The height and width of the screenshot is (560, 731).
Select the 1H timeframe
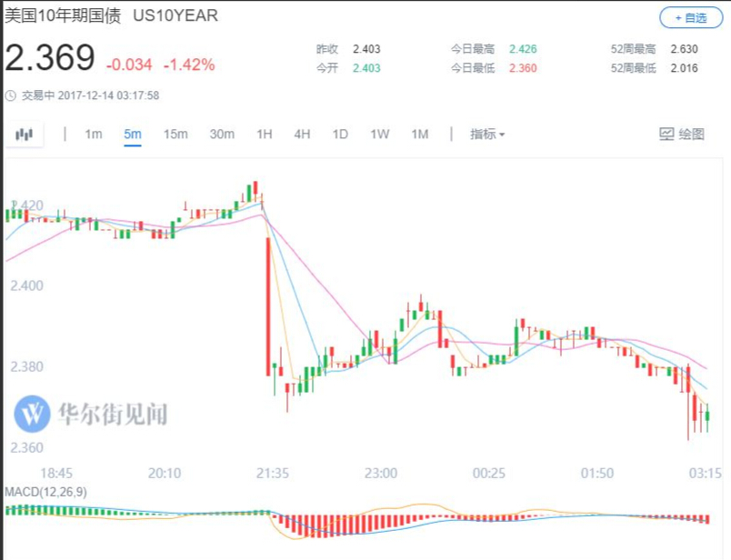pyautogui.click(x=265, y=135)
